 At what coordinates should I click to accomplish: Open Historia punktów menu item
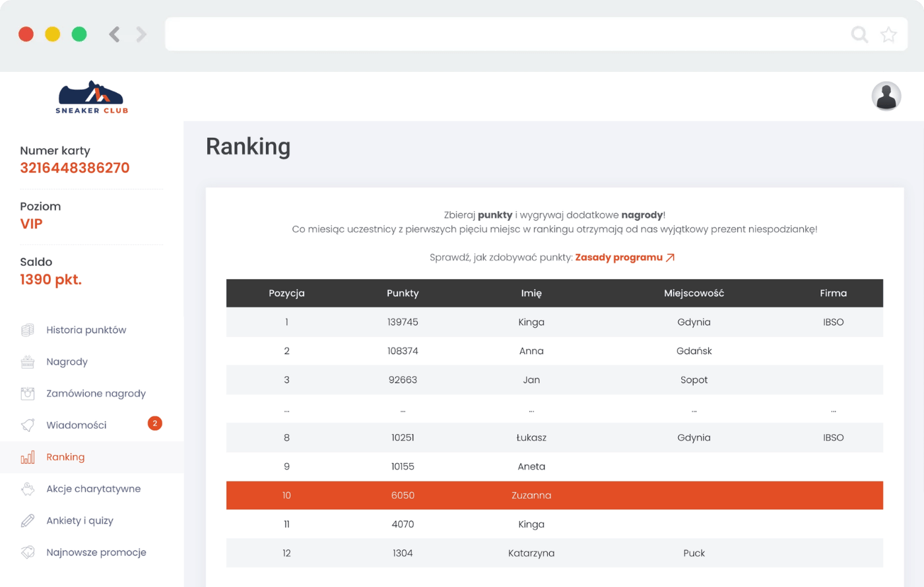(86, 330)
